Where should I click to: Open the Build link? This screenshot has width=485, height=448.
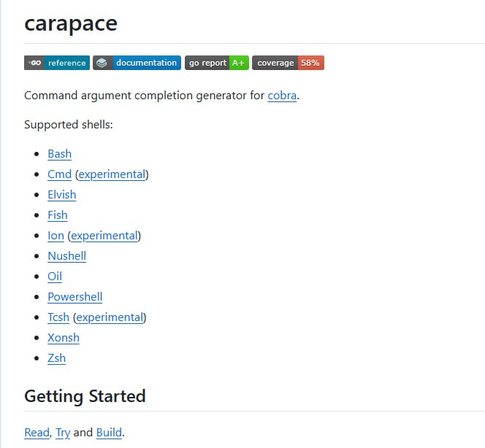coord(109,433)
